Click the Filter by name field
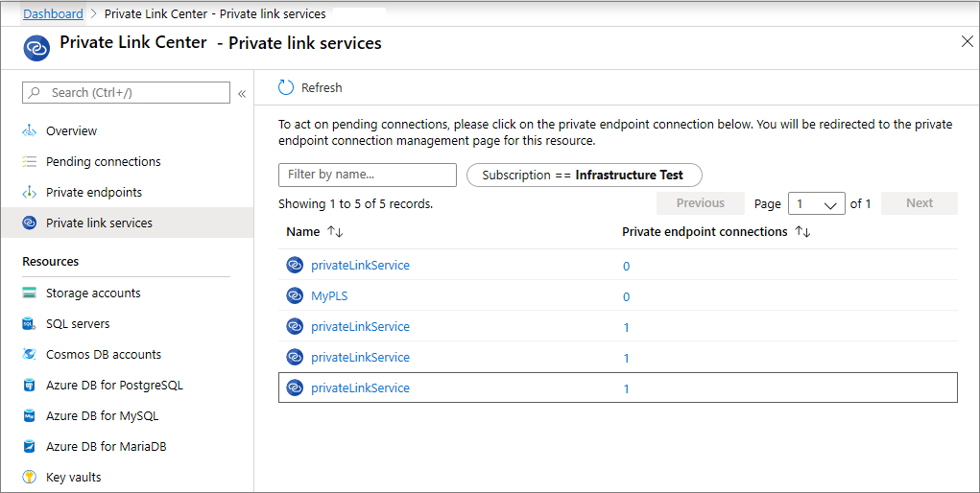 click(367, 176)
